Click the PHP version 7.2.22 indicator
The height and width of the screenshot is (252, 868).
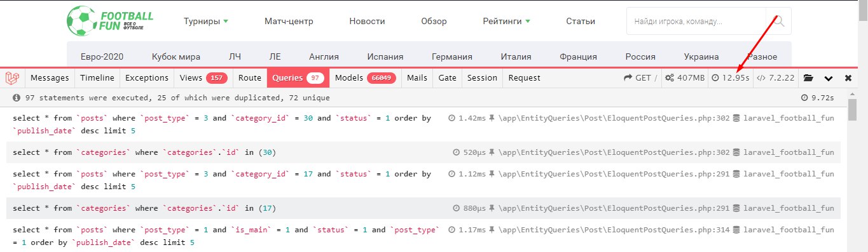[x=775, y=78]
